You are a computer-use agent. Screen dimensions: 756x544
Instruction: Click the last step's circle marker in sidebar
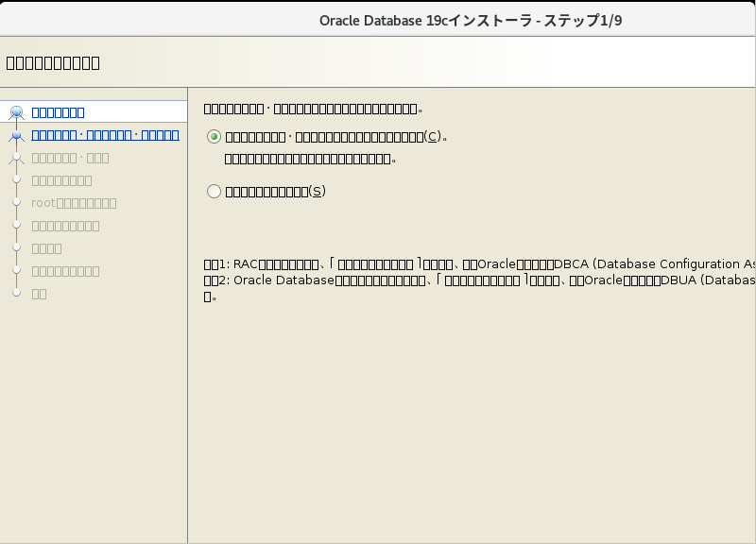tap(16, 294)
